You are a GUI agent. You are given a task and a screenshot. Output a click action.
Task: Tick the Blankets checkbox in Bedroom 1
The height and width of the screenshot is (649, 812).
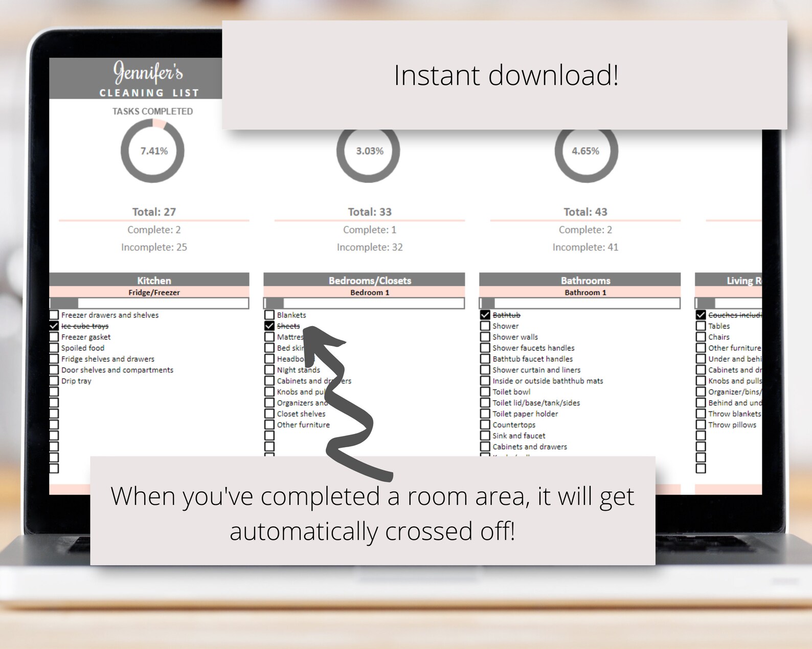[269, 315]
